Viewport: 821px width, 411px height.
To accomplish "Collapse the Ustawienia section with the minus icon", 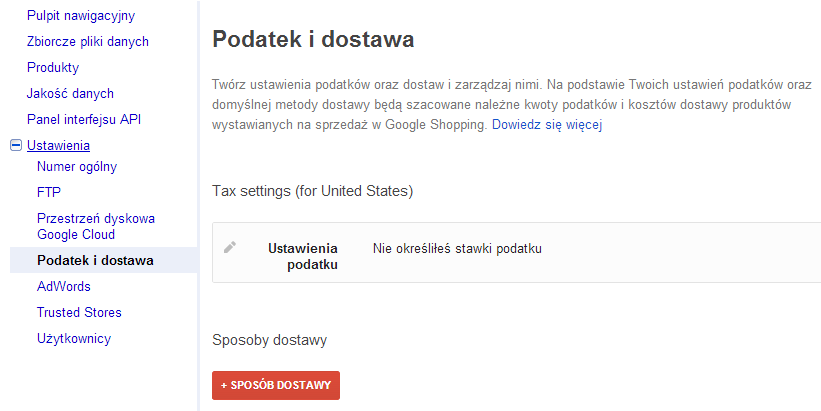I will tap(15, 146).
